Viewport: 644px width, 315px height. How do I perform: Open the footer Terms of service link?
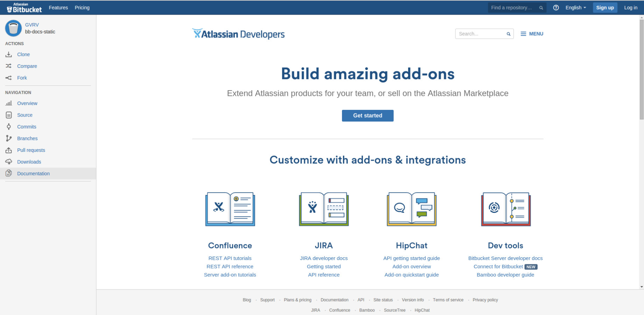448,300
